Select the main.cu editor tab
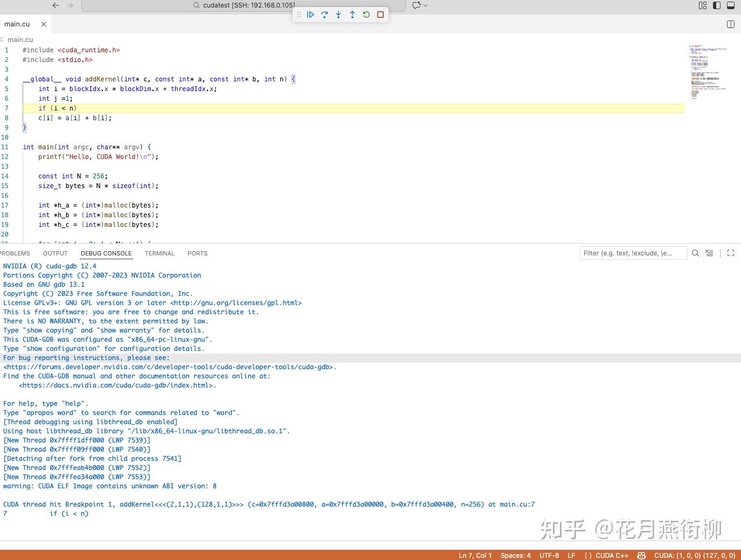Viewport: 741px width, 560px height. point(24,24)
